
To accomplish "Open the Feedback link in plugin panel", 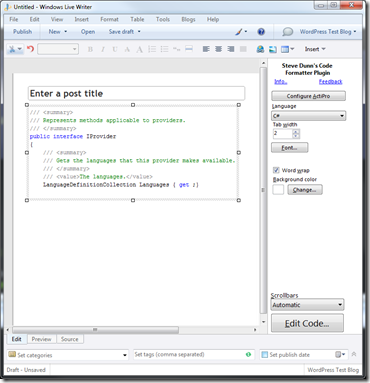I will click(330, 82).
